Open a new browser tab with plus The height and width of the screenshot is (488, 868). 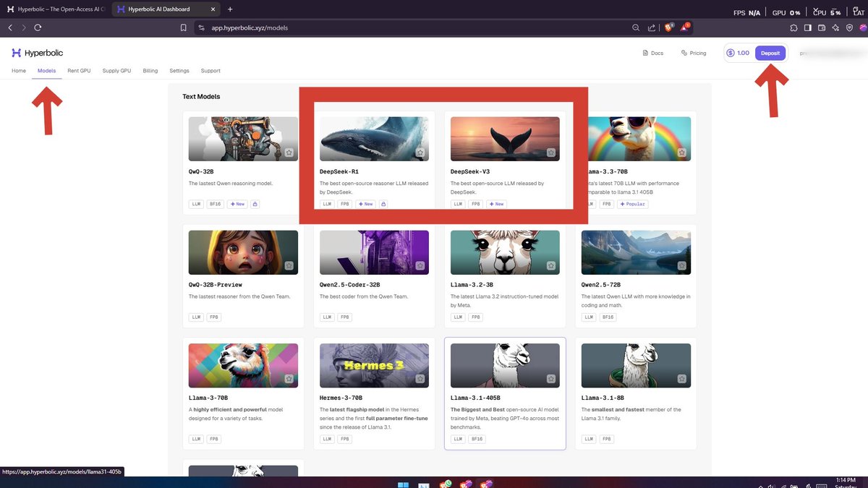pos(230,9)
